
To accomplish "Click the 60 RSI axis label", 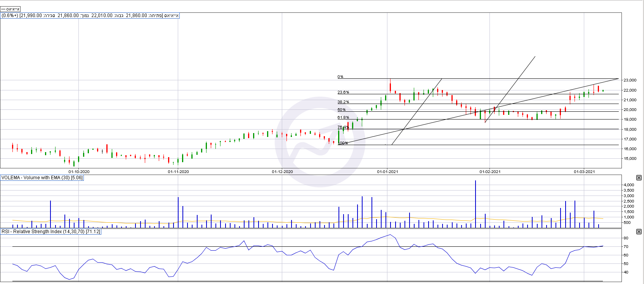I will pos(626,255).
